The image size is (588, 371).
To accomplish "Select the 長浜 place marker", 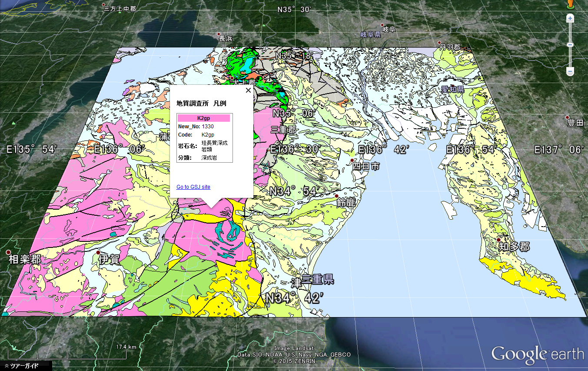I will pyautogui.click(x=219, y=34).
